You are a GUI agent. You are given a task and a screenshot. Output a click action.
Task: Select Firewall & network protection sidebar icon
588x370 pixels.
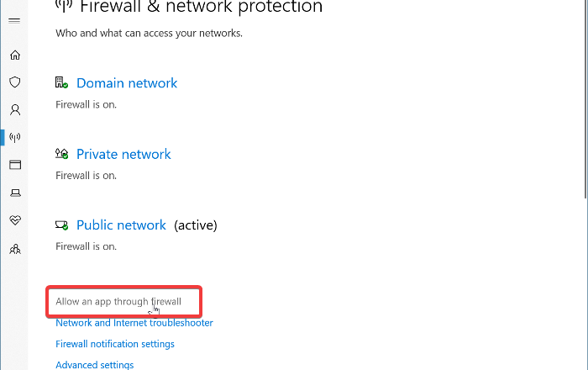click(14, 137)
